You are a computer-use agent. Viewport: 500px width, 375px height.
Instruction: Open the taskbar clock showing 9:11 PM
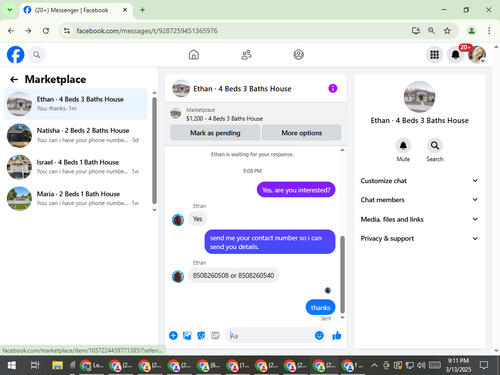(458, 365)
